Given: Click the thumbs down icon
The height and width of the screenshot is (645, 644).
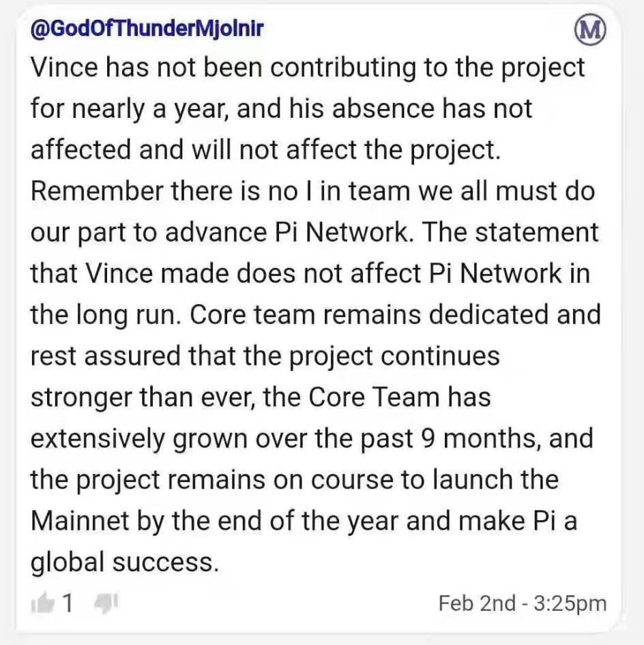Looking at the screenshot, I should (106, 603).
